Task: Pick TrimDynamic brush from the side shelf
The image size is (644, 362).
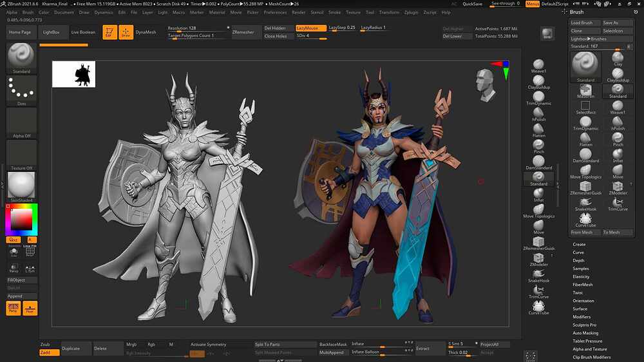Action: [538, 98]
